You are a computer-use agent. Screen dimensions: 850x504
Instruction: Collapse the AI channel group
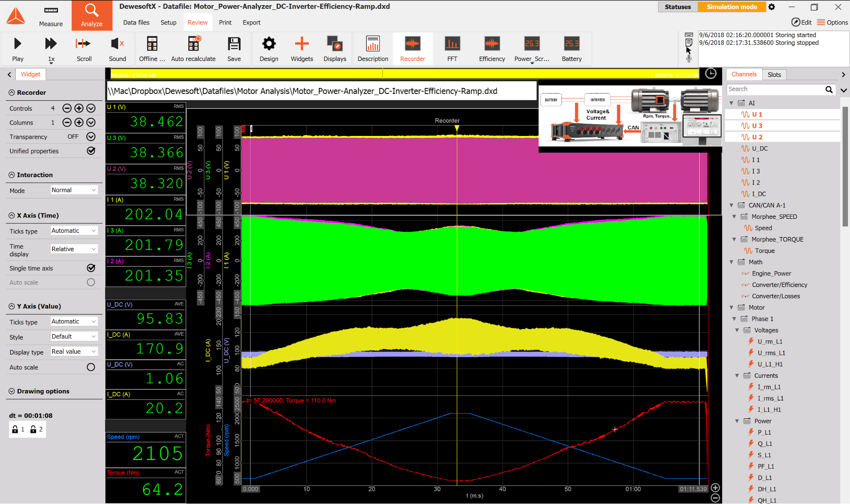click(731, 103)
